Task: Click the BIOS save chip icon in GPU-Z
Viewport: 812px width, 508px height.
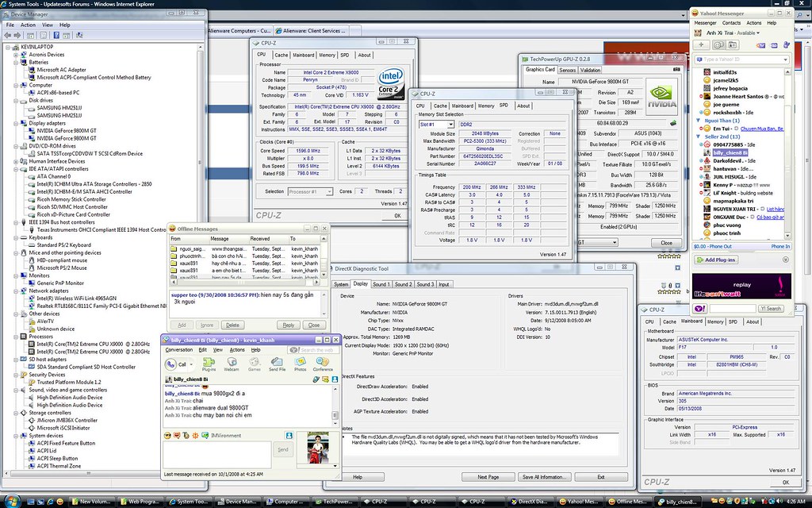Action: pyautogui.click(x=673, y=123)
